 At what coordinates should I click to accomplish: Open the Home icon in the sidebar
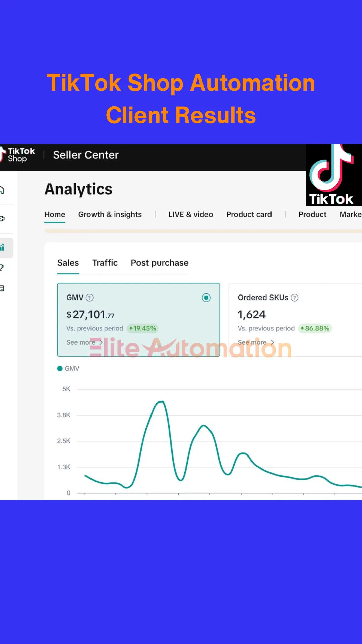pyautogui.click(x=2, y=190)
